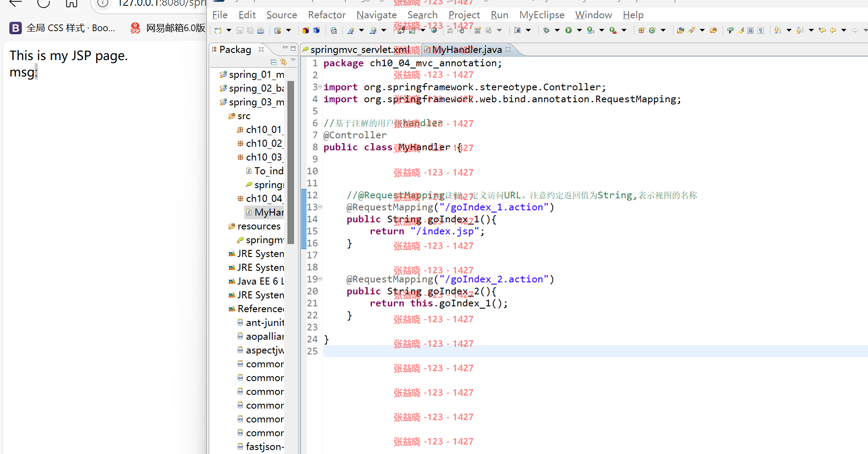The width and height of the screenshot is (868, 454).
Task: Open the Source menu
Action: [x=282, y=15]
